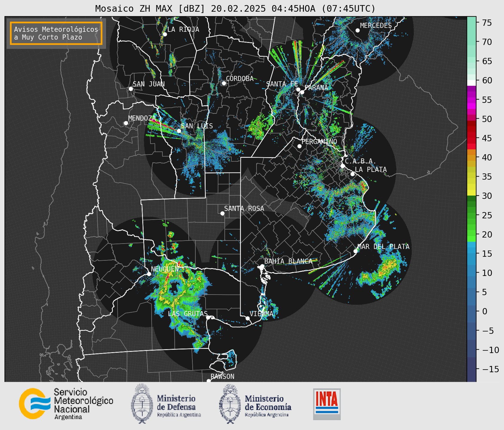Click the RAWSON city marker dot

(x=209, y=381)
